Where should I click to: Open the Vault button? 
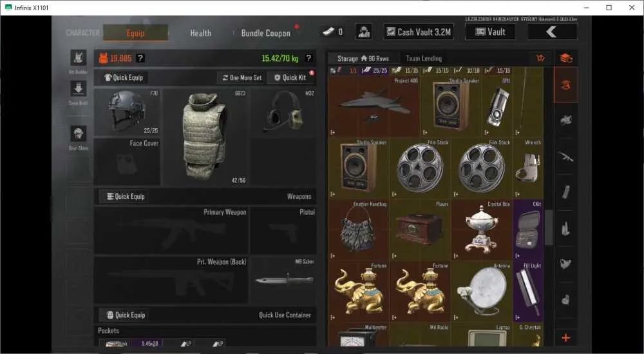490,32
